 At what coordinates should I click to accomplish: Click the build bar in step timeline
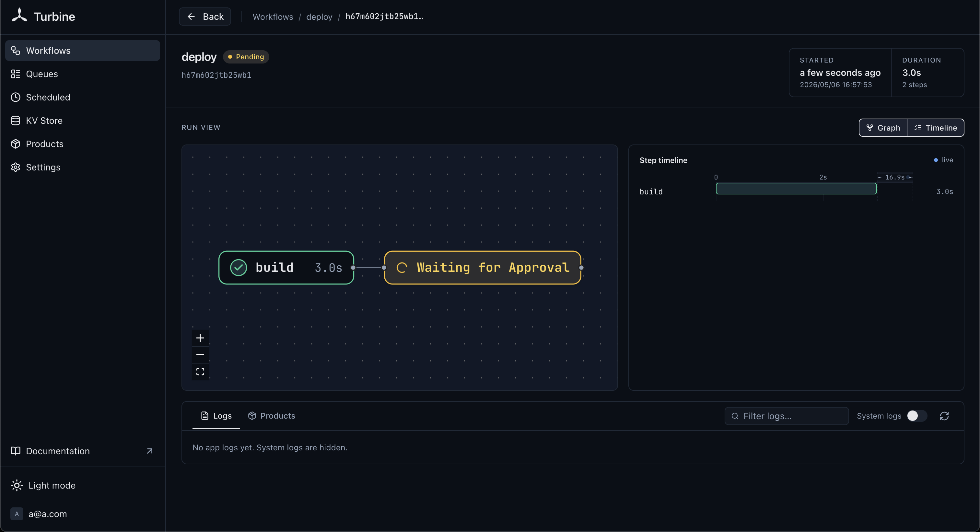tap(796, 189)
